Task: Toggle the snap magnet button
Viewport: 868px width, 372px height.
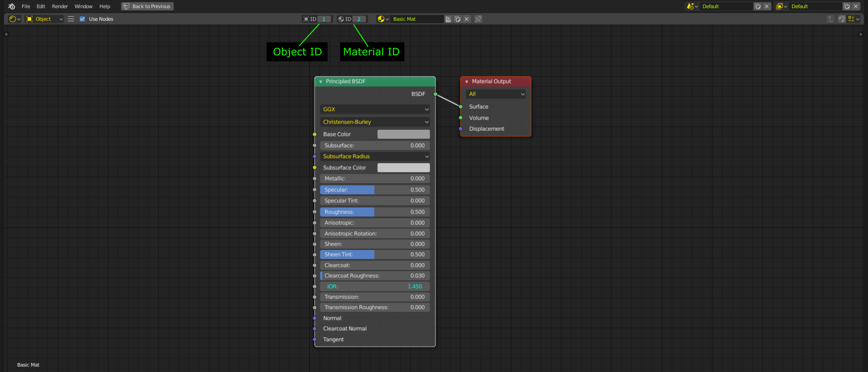Action: click(842, 19)
